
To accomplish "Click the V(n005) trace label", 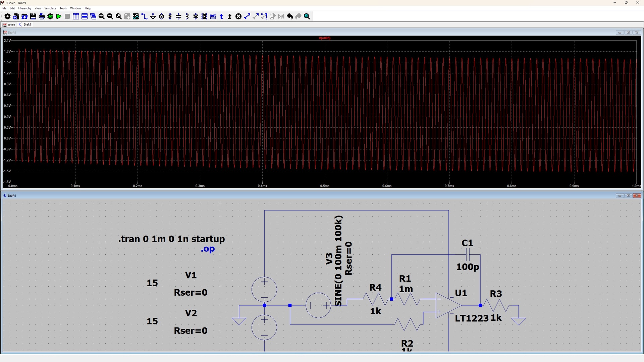I will [x=324, y=38].
